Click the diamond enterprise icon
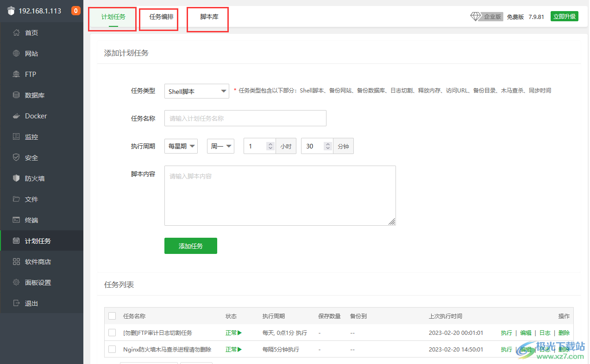590x364 pixels. click(x=476, y=17)
